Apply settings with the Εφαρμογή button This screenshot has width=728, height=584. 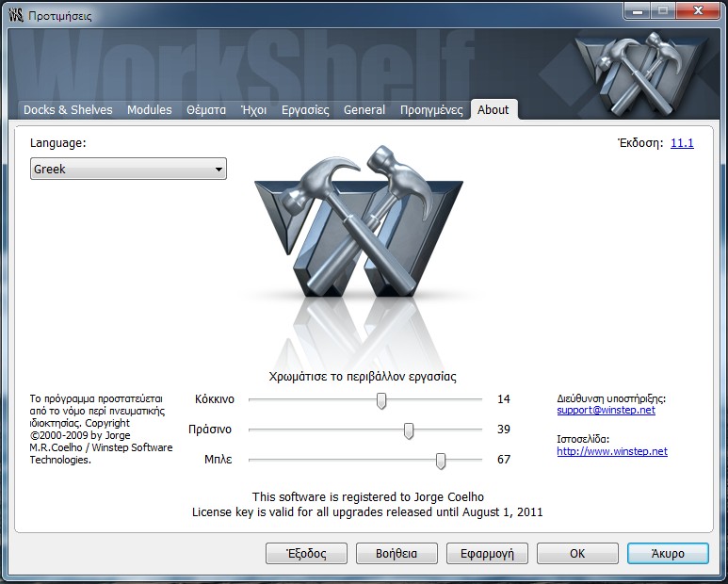[487, 553]
